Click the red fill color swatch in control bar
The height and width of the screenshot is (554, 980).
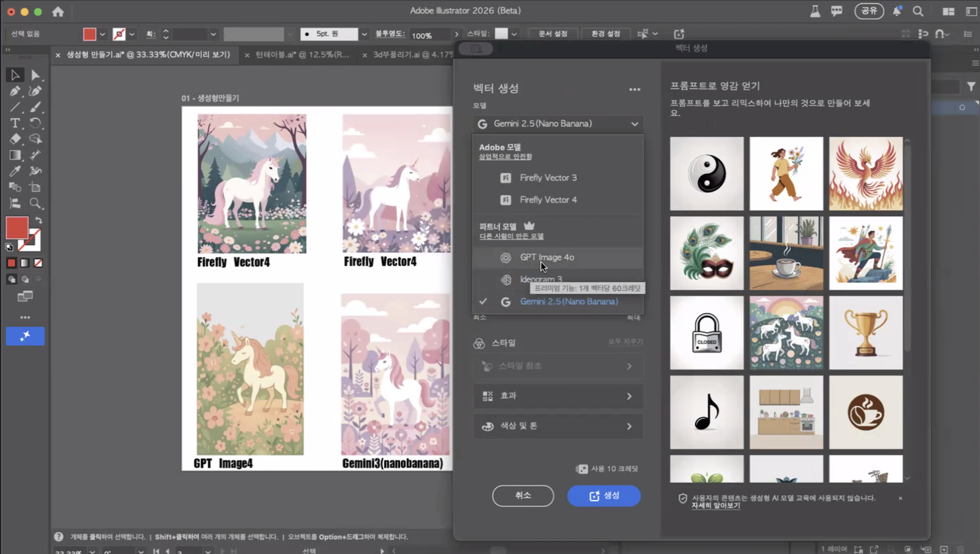(x=90, y=34)
